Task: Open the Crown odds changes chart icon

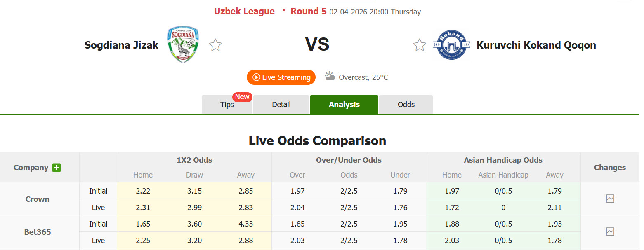Action: pyautogui.click(x=610, y=199)
